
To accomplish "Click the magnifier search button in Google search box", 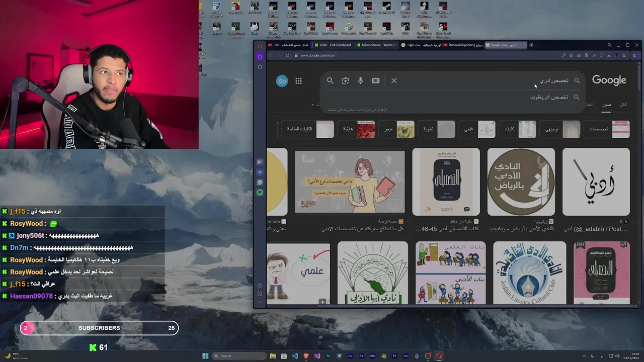I will (x=330, y=80).
